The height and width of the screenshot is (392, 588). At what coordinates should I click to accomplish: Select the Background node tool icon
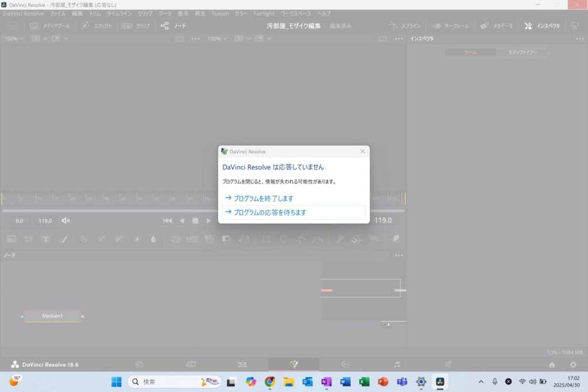point(11,239)
